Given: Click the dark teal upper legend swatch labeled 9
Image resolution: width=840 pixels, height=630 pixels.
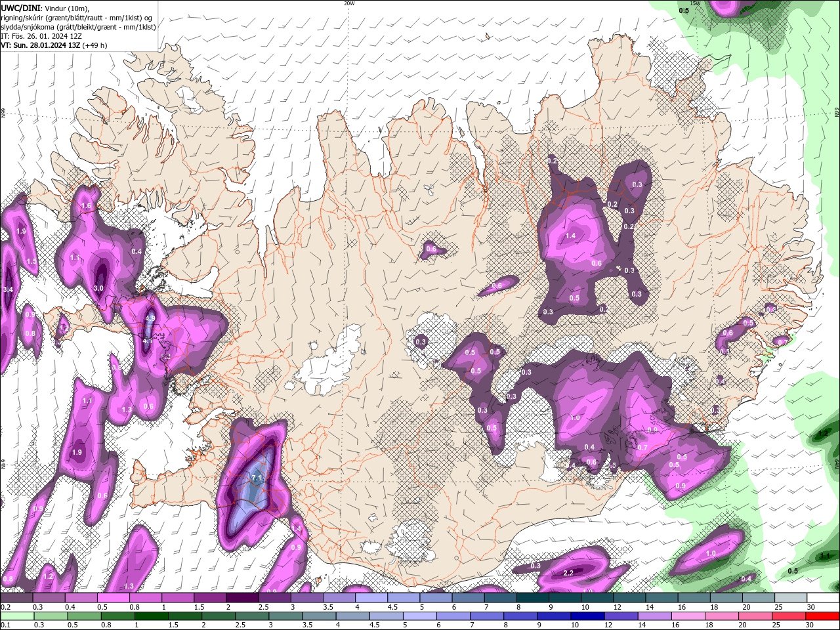Looking at the screenshot, I should [x=565, y=598].
